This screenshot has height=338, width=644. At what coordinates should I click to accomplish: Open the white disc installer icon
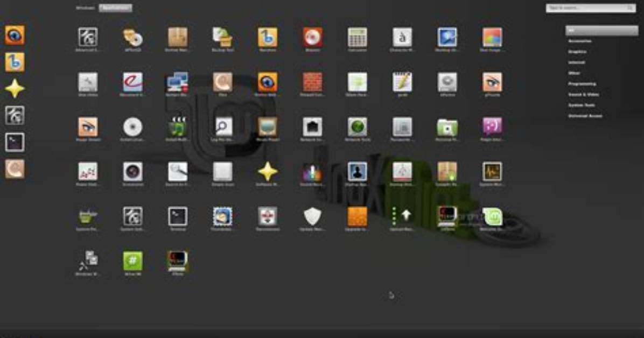(132, 127)
